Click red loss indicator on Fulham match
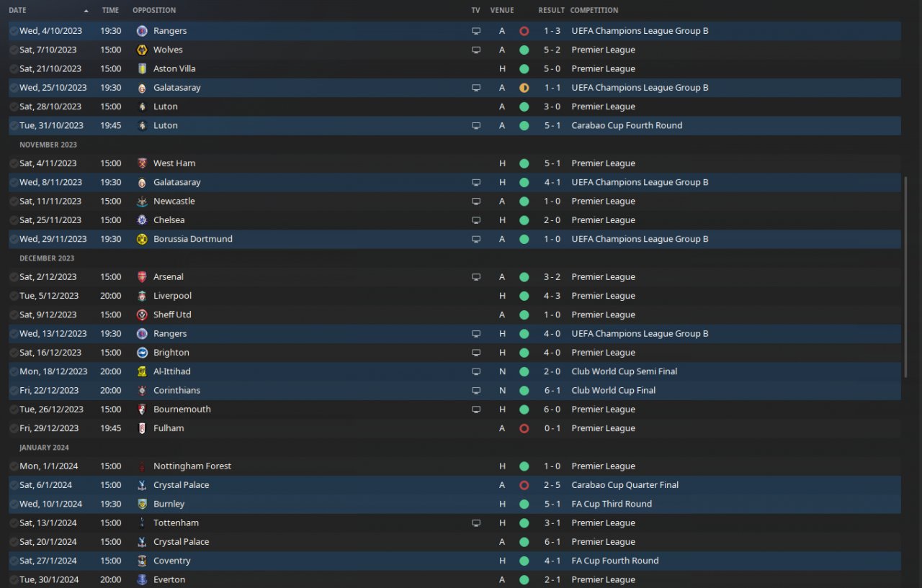 524,428
